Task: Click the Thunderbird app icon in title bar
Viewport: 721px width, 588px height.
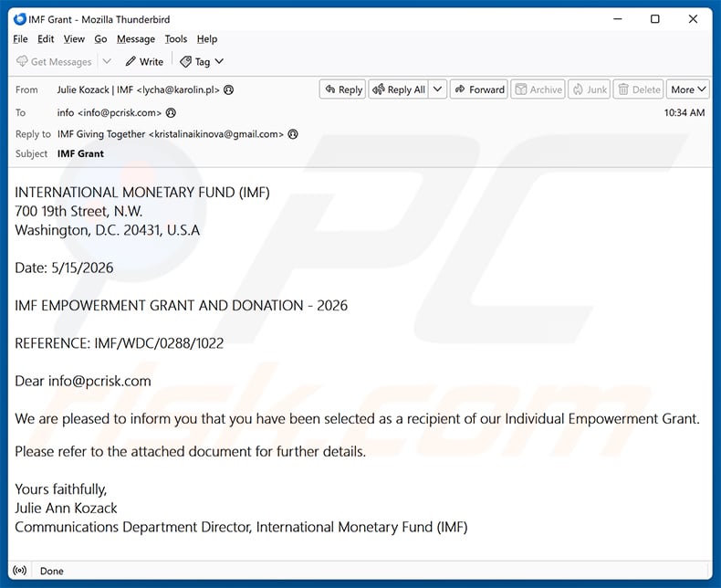Action: (20, 19)
